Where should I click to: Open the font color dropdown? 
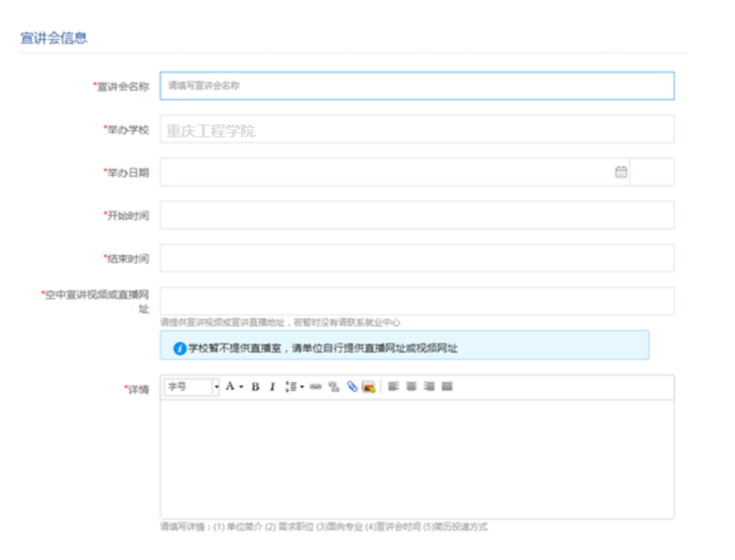point(234,387)
